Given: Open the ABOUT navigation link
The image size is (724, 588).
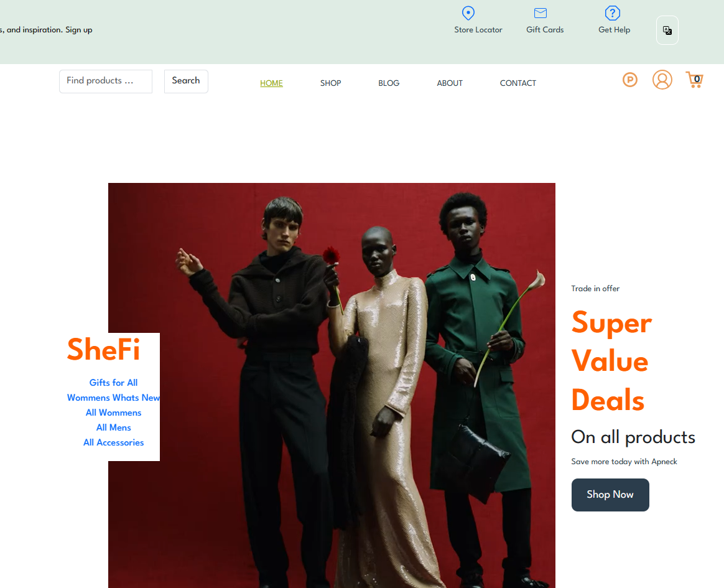Looking at the screenshot, I should point(450,83).
